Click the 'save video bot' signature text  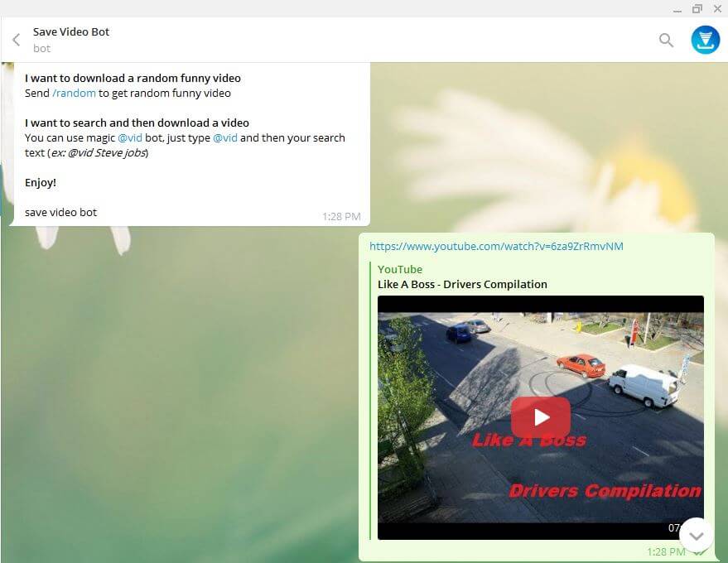pos(60,212)
